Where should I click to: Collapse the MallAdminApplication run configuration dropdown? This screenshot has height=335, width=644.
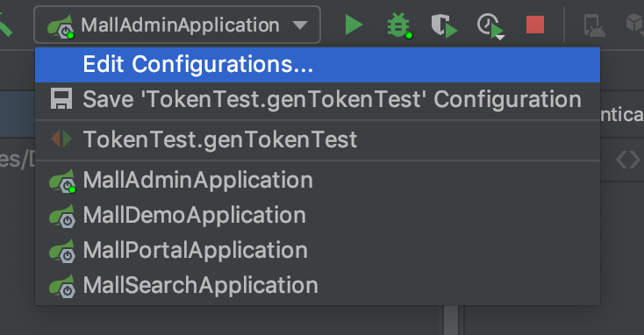click(177, 25)
